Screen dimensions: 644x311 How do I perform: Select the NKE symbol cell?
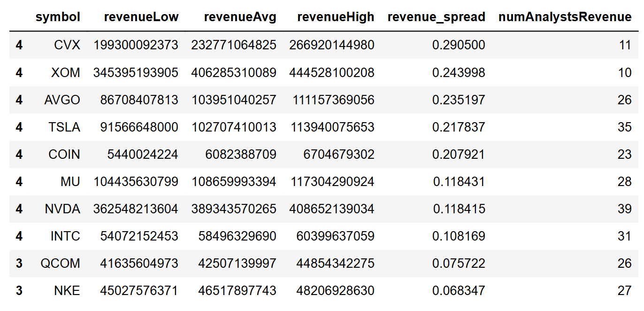tap(67, 290)
